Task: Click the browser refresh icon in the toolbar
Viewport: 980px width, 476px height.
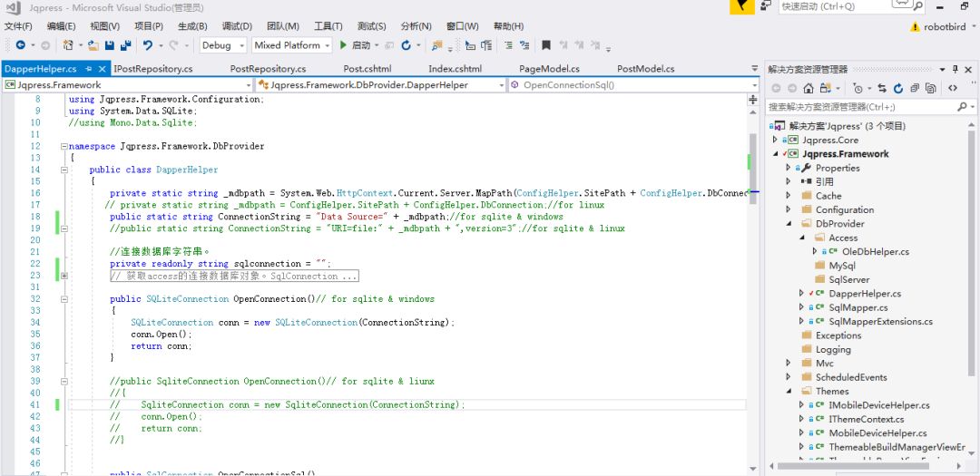Action: click(407, 45)
